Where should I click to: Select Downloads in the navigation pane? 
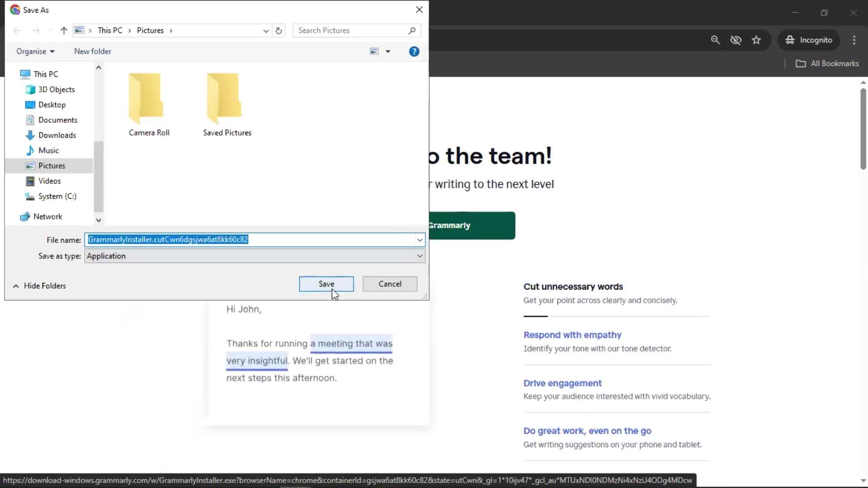(57, 135)
